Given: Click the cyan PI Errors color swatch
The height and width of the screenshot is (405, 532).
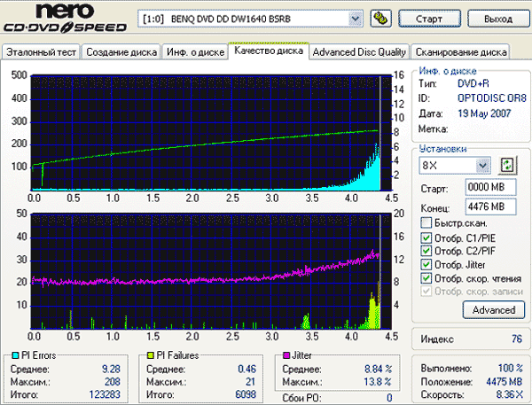Looking at the screenshot, I should tap(15, 355).
